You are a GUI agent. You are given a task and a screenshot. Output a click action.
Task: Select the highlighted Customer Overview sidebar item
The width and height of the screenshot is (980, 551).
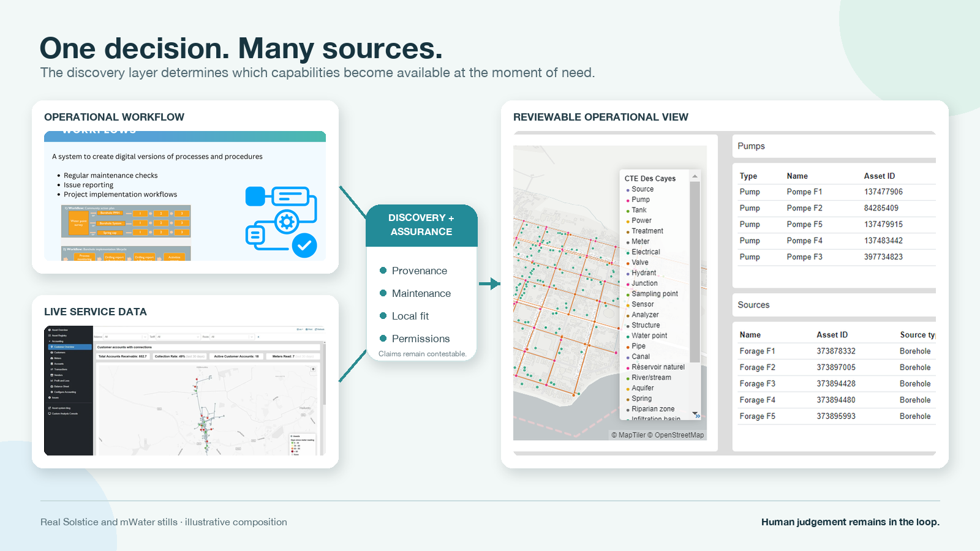[70, 347]
